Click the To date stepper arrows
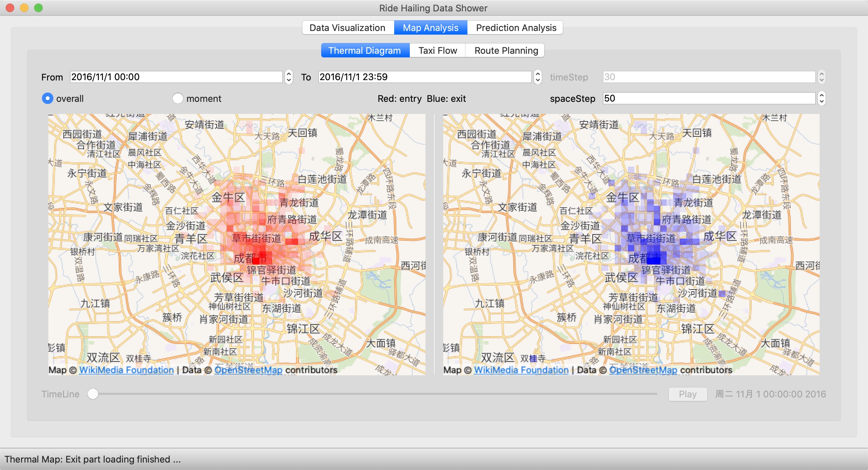Viewport: 868px width, 470px height. [x=538, y=77]
